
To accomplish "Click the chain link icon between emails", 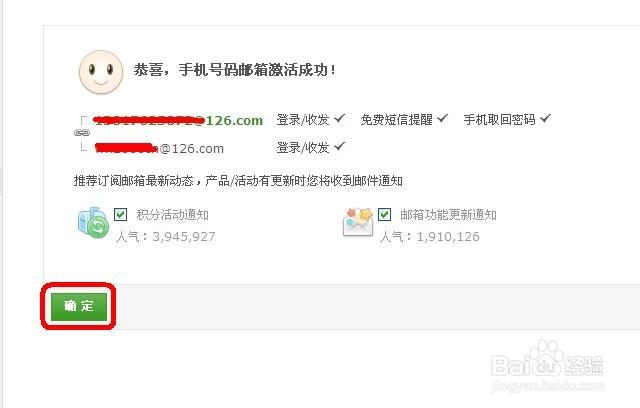I will point(82,133).
